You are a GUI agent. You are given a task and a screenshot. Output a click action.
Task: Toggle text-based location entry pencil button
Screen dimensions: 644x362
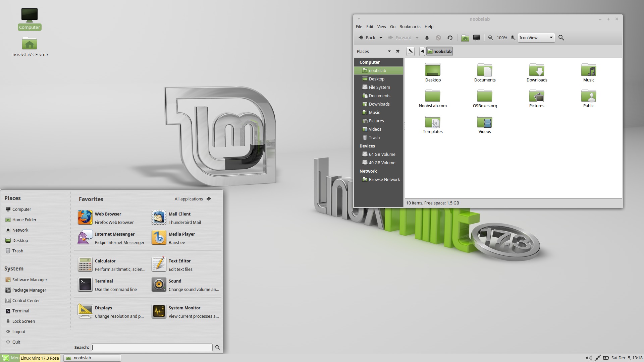pyautogui.click(x=410, y=51)
